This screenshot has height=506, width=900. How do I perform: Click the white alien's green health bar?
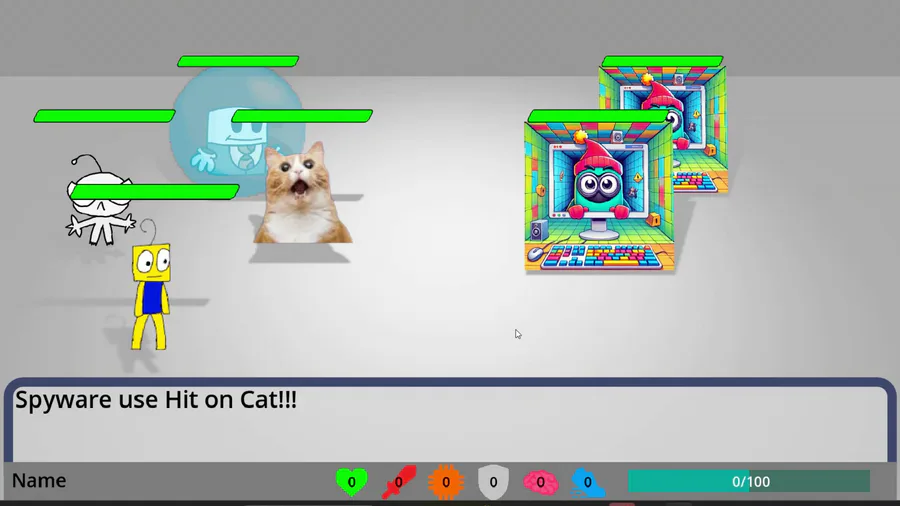point(104,116)
